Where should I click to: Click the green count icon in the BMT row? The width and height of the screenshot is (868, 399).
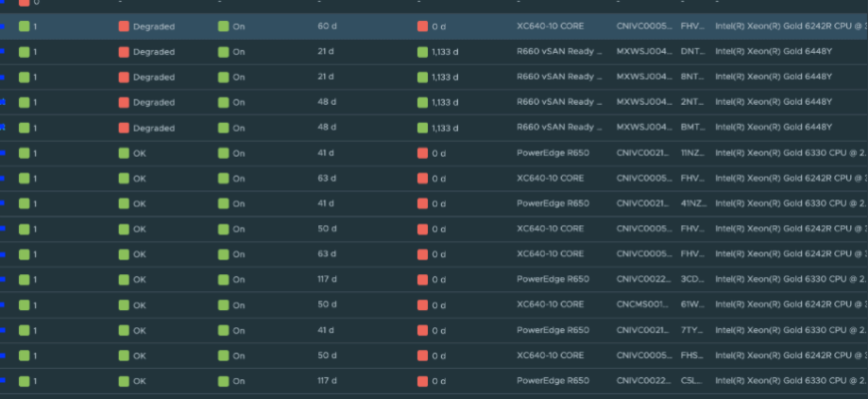coord(24,128)
